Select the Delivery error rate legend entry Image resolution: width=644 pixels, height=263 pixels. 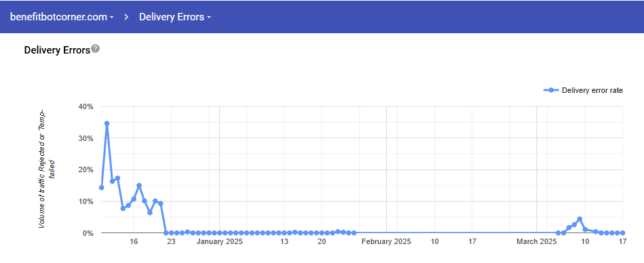pyautogui.click(x=583, y=90)
